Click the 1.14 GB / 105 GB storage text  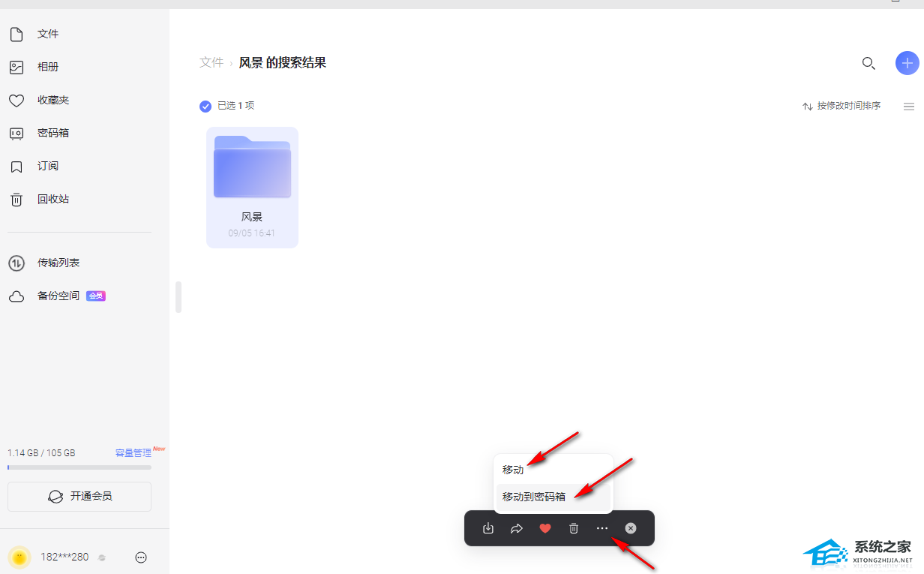point(41,453)
